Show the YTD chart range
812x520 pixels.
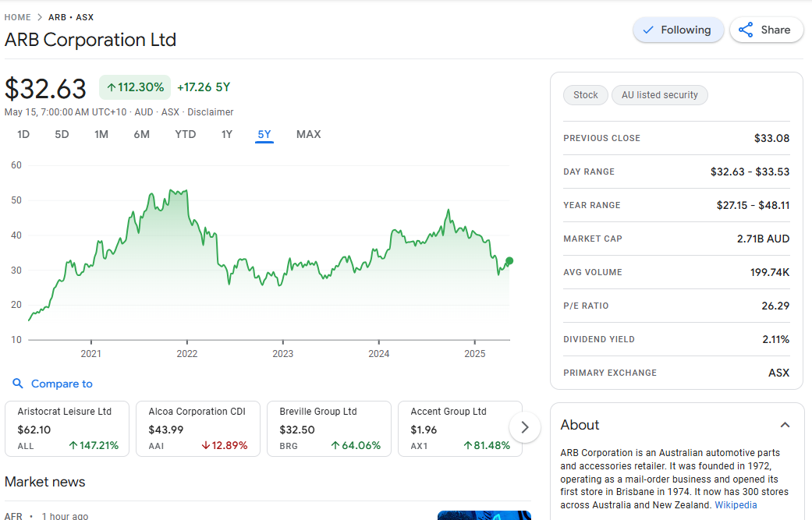pos(185,134)
